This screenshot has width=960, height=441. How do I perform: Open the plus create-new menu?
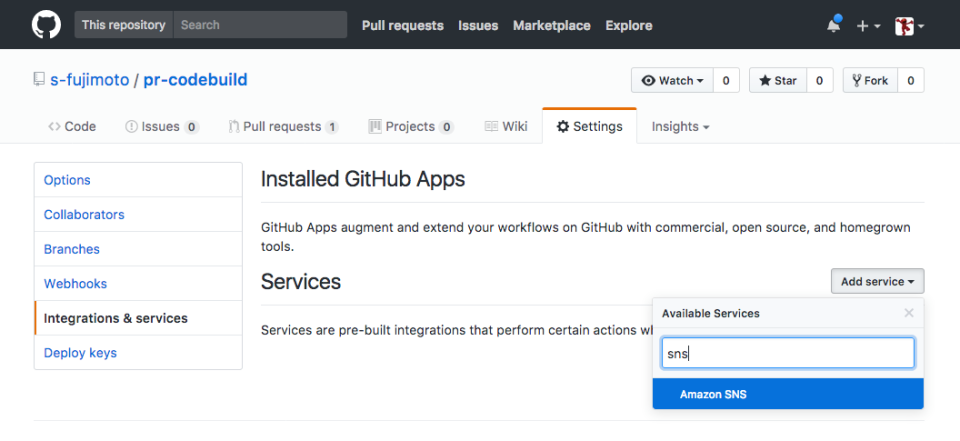tap(869, 26)
